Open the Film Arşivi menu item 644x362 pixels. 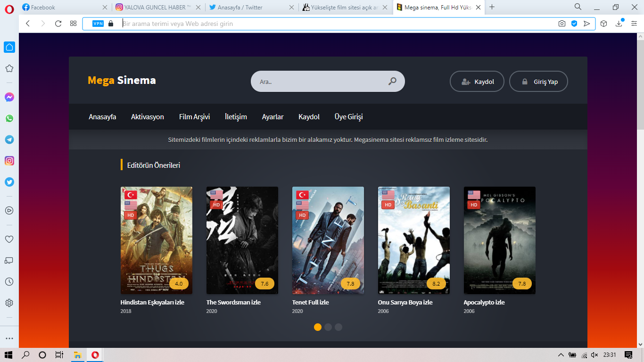tap(194, 117)
